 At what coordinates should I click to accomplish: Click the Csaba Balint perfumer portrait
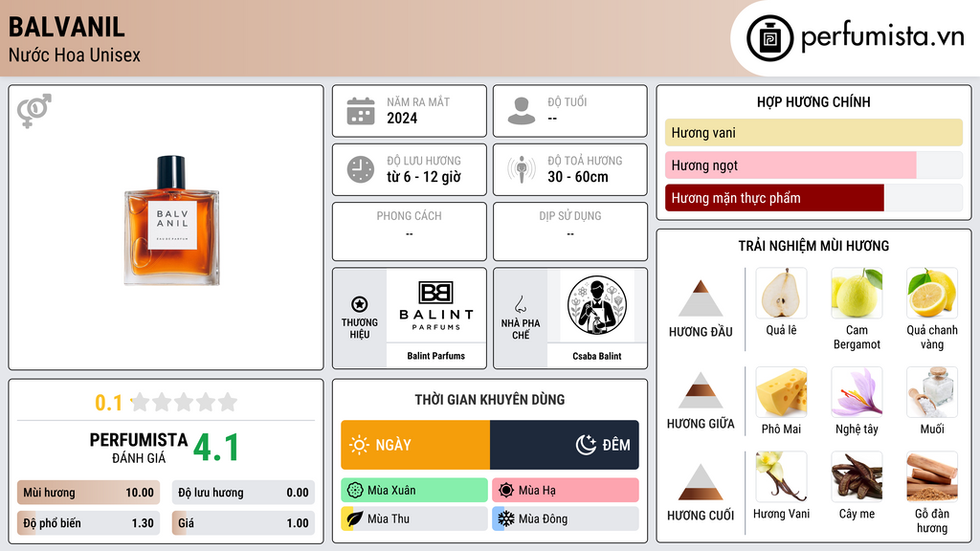pyautogui.click(x=597, y=305)
